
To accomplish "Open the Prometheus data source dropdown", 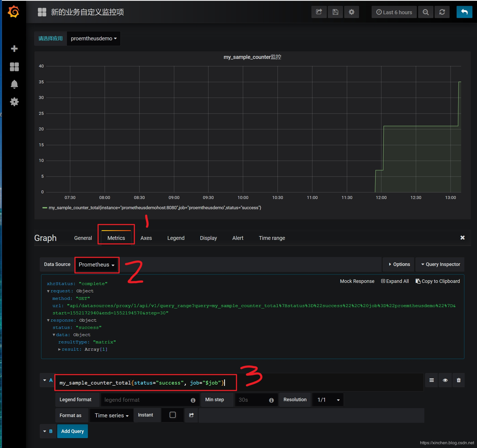I will (97, 265).
